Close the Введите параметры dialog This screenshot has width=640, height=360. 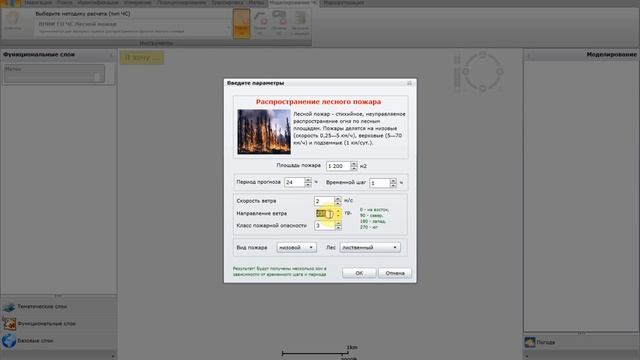click(x=409, y=83)
